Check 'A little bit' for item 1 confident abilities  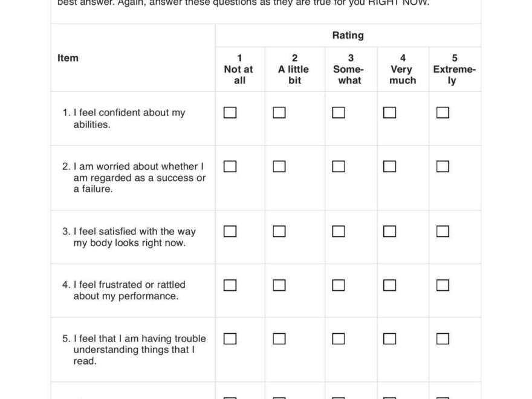(279, 113)
